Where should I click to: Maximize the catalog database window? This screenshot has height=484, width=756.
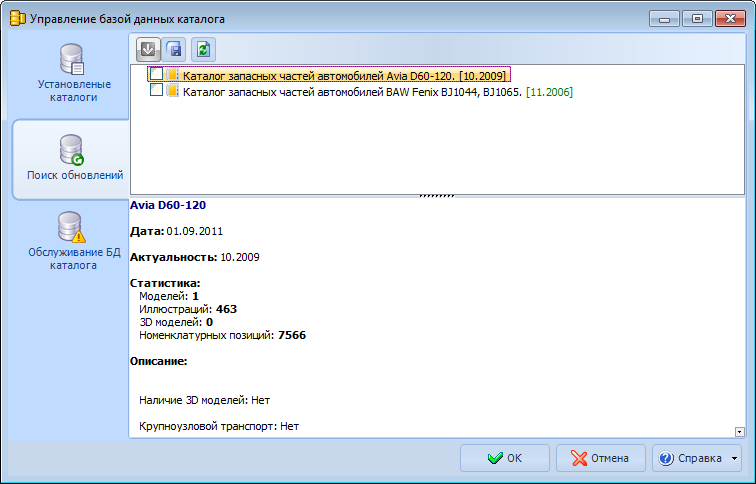[697, 18]
